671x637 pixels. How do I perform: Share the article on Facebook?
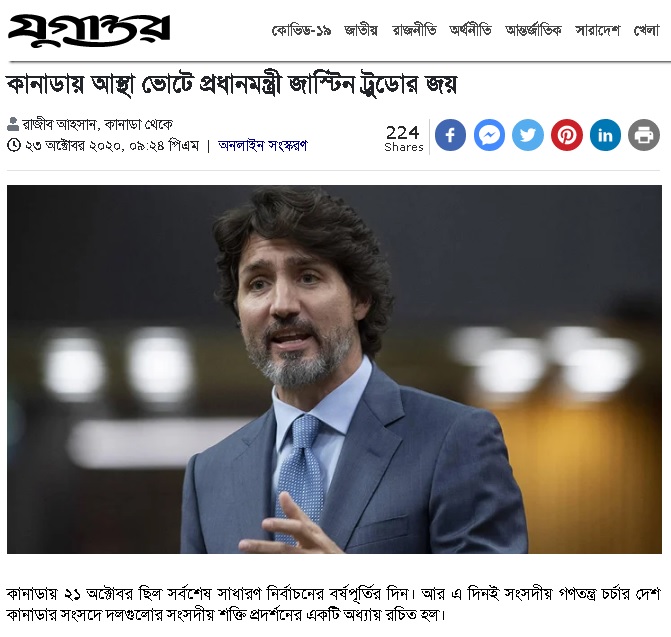[x=450, y=135]
